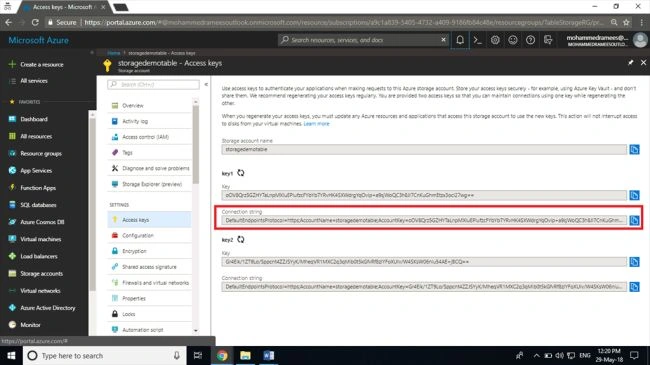Viewport: 650px width, 365px height.
Task: Click the resource menu search box
Action: [x=153, y=84]
